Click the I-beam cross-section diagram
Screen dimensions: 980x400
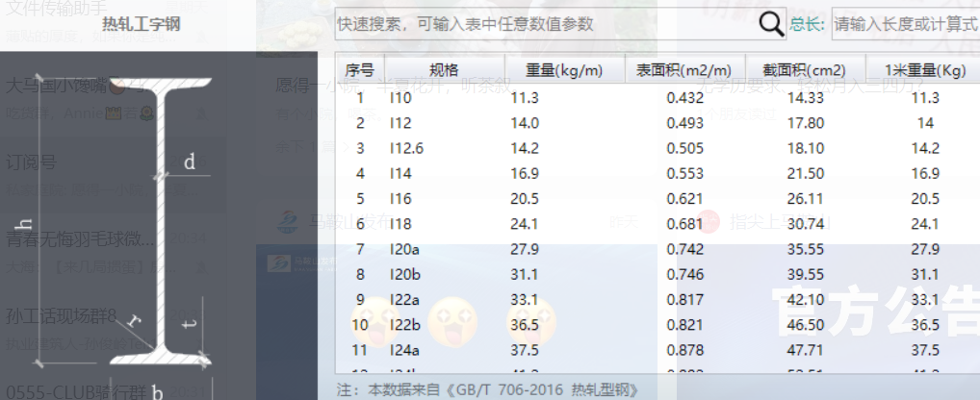click(161, 221)
